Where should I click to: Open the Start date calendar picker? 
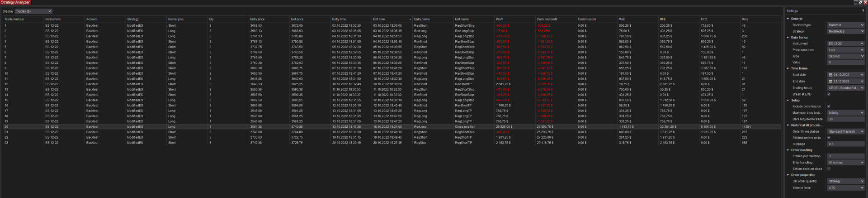(830, 75)
